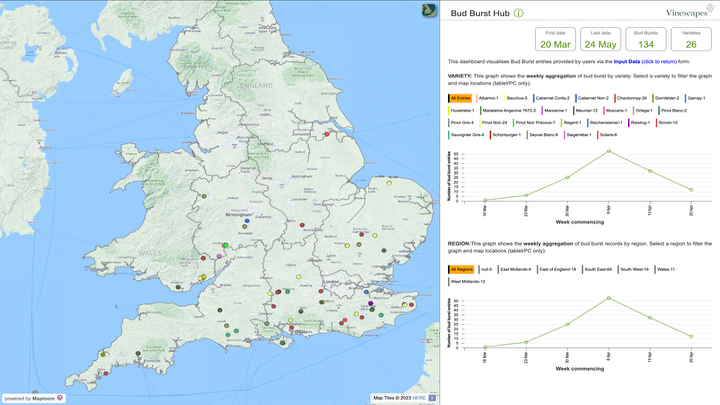720x405 pixels.
Task: Open the map style icon in map corner
Action: (428, 10)
